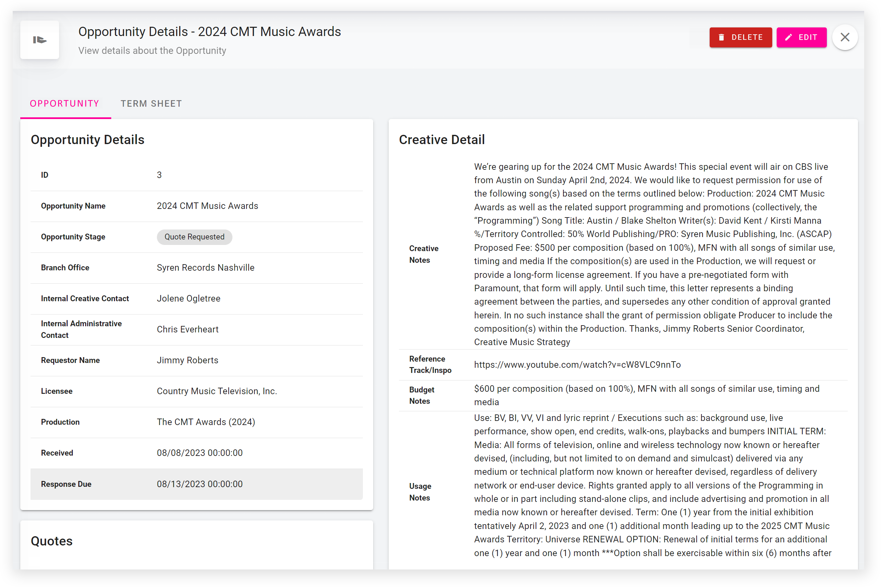Open the YouTube reference track link
Screen dimensions: 881x588
point(577,365)
